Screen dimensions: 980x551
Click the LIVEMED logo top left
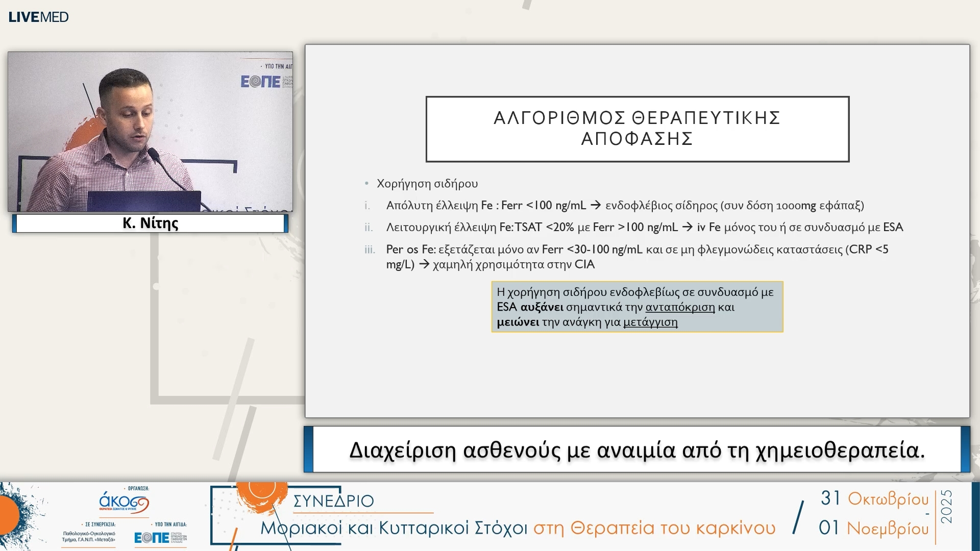click(38, 16)
